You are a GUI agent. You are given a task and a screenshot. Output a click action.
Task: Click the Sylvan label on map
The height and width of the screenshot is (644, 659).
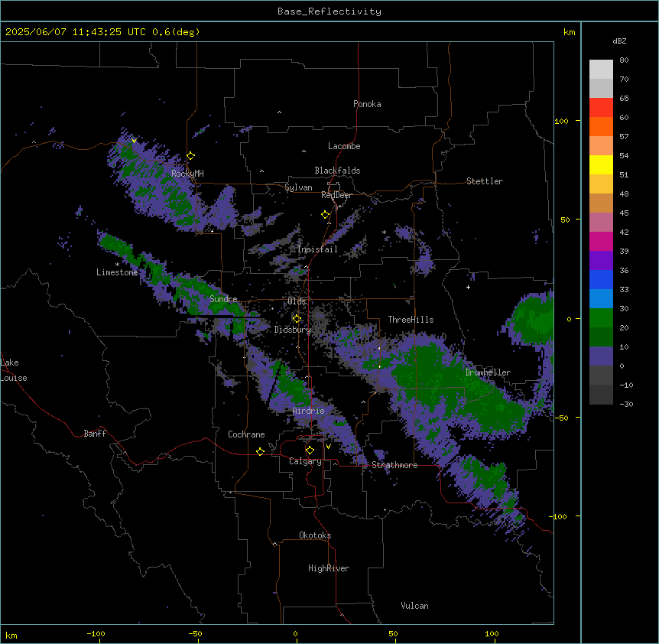pos(298,187)
